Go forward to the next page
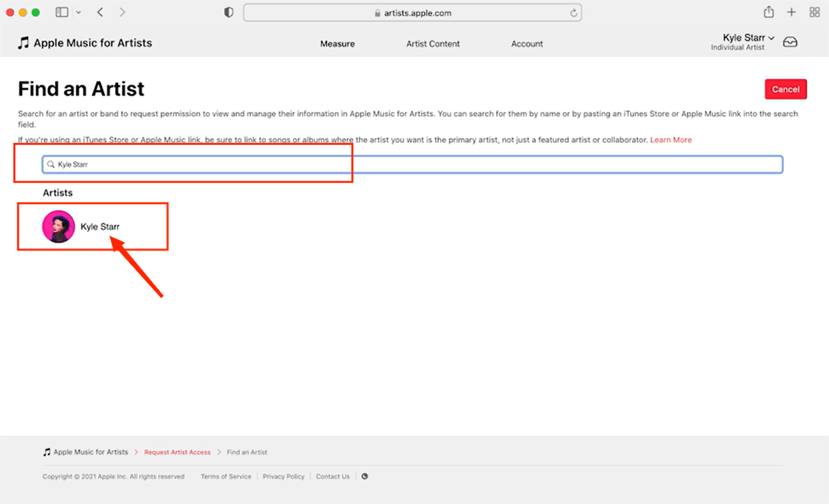Image resolution: width=829 pixels, height=504 pixels. [x=122, y=12]
